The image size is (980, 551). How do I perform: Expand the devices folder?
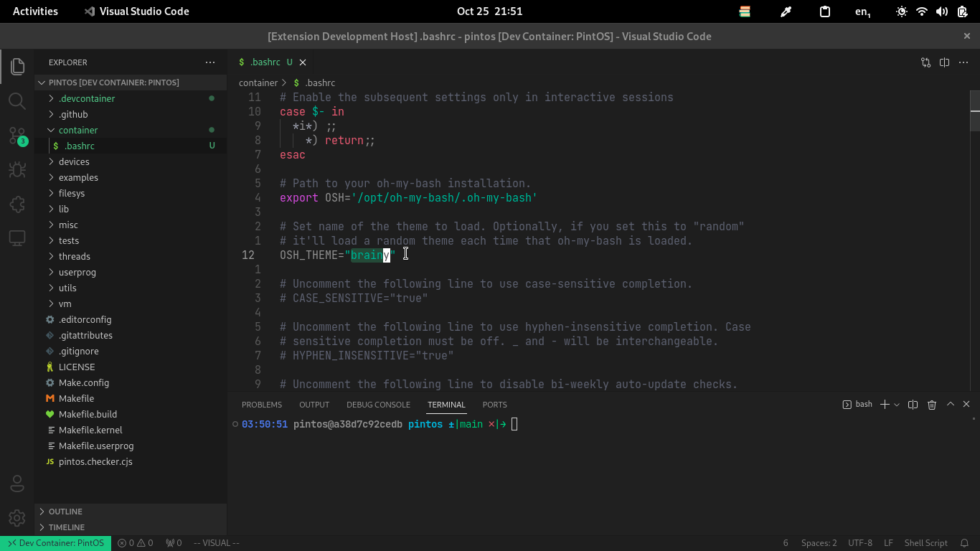(131, 161)
